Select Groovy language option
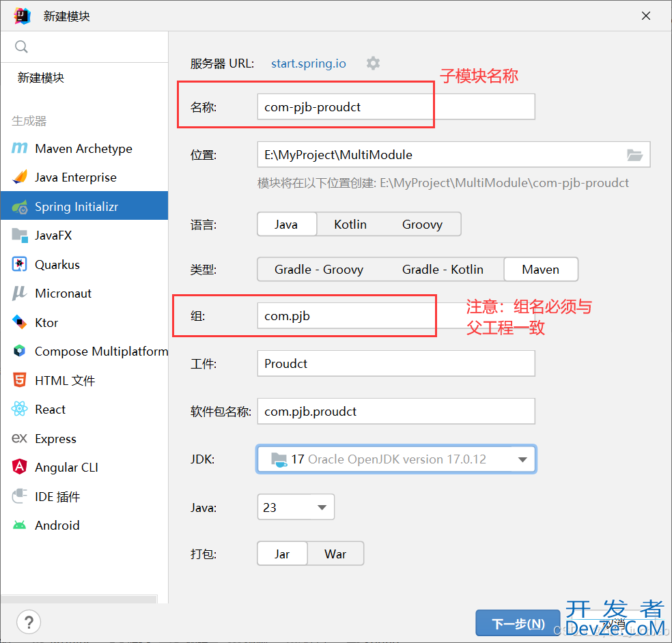Image resolution: width=672 pixels, height=643 pixels. [423, 224]
